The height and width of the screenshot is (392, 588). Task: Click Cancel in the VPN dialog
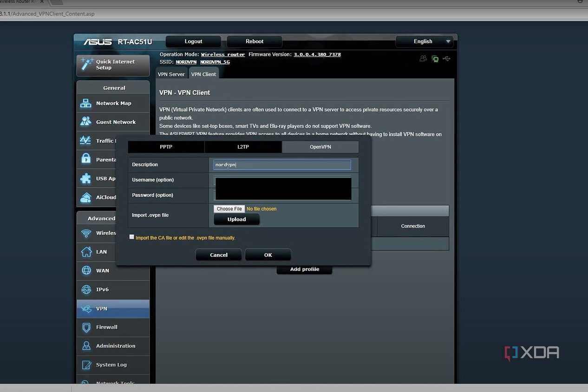click(219, 255)
